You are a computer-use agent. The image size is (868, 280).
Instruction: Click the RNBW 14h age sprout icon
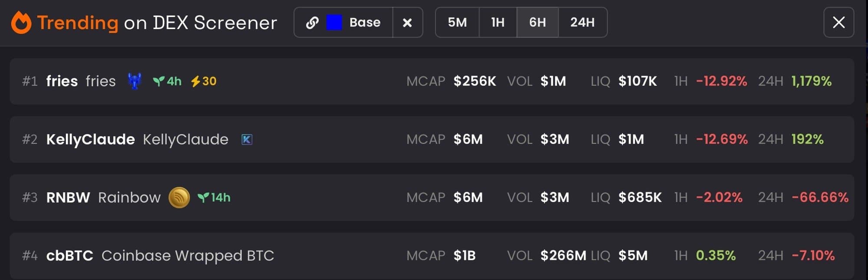click(203, 198)
